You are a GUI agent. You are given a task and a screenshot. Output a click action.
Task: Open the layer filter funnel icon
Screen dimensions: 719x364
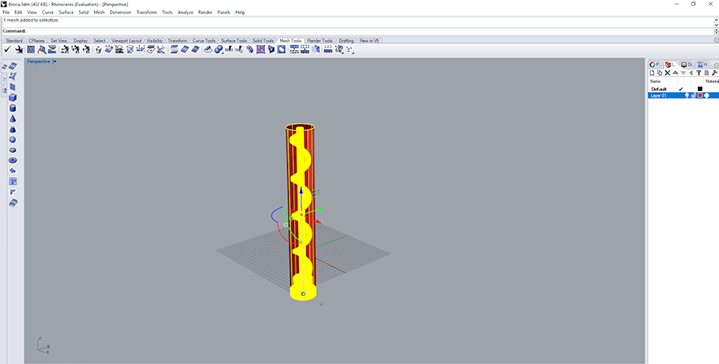(699, 72)
